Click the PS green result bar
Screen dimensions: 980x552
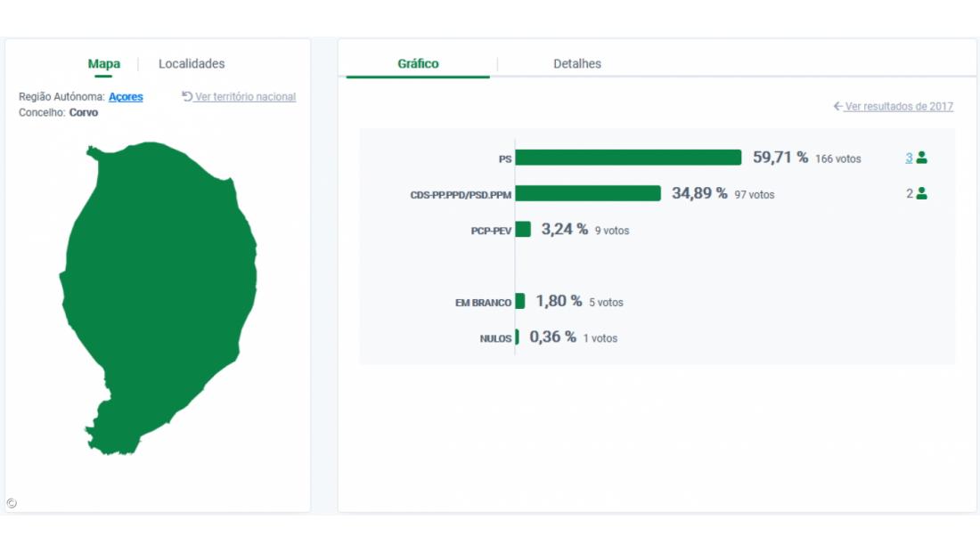628,158
